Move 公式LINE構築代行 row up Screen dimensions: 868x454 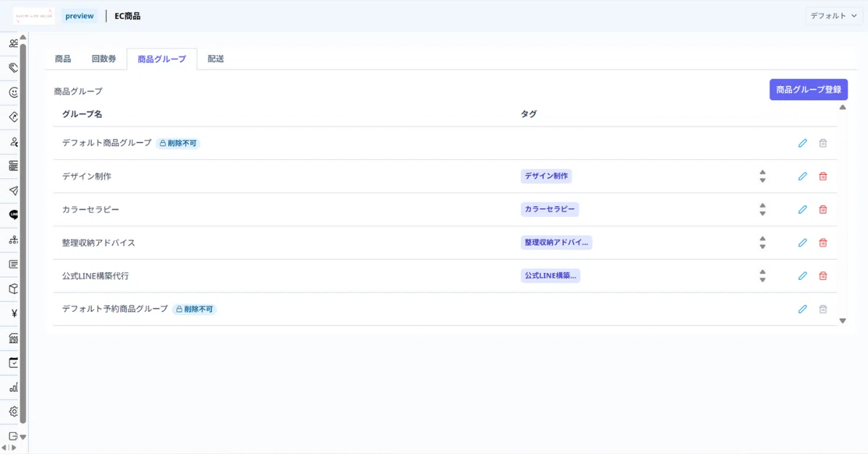(762, 272)
